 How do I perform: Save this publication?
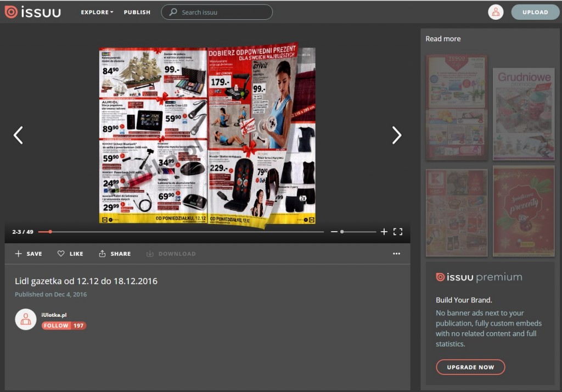click(x=29, y=254)
